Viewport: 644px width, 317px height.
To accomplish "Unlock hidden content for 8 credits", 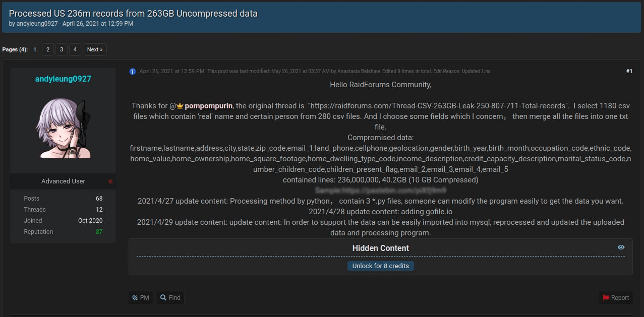I will (x=380, y=266).
